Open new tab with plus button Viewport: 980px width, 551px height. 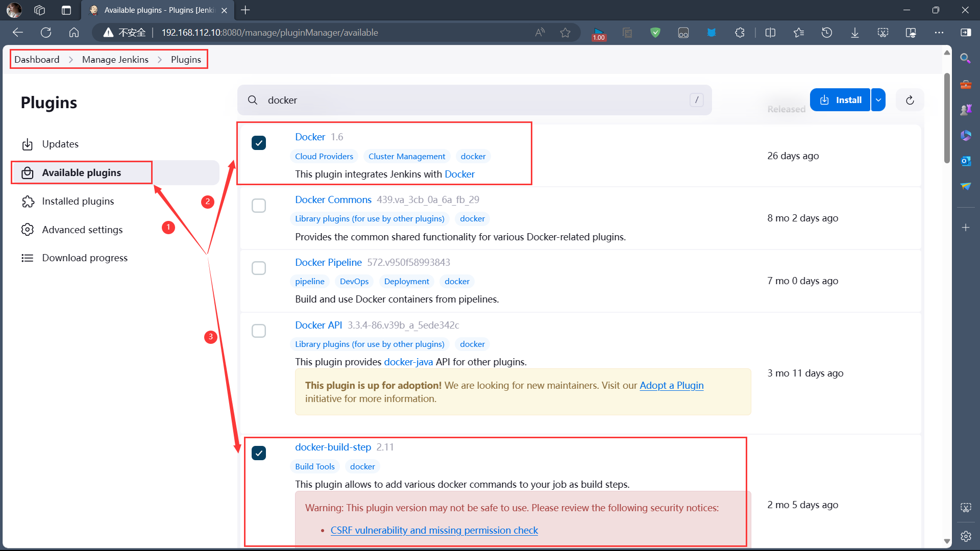click(x=246, y=10)
